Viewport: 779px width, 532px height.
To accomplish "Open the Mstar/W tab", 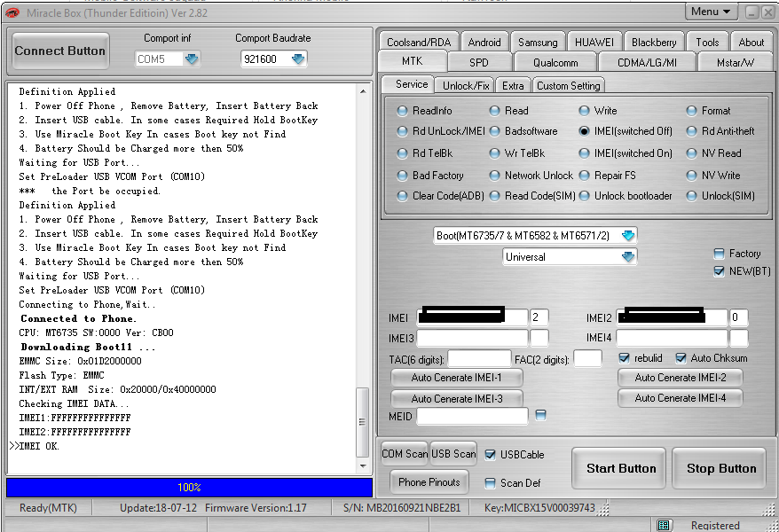I will pos(736,63).
